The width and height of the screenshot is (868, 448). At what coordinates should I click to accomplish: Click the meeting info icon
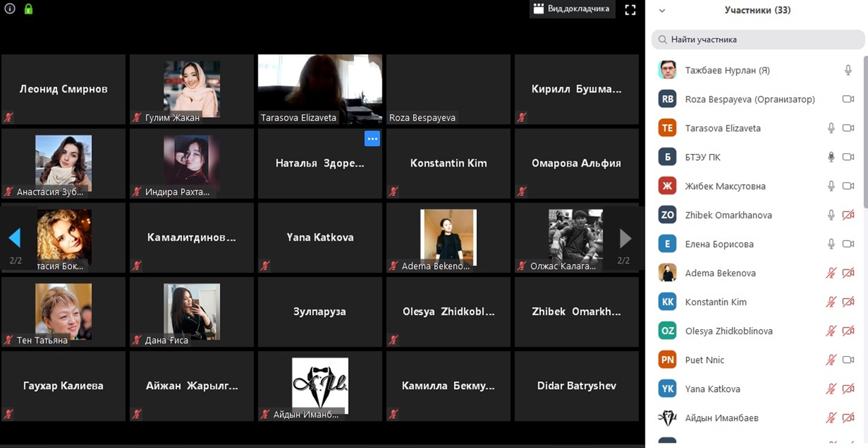(x=10, y=9)
